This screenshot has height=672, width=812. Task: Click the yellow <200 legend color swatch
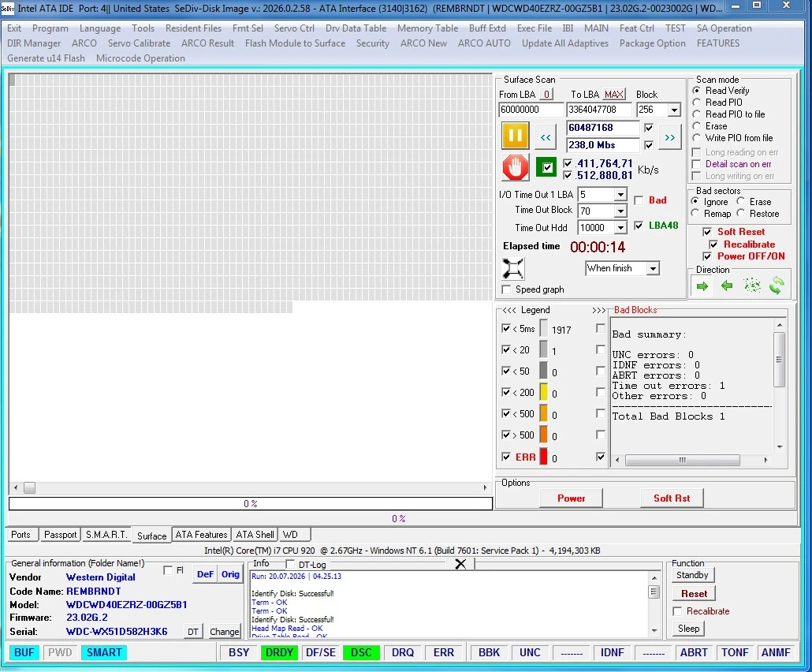543,392
